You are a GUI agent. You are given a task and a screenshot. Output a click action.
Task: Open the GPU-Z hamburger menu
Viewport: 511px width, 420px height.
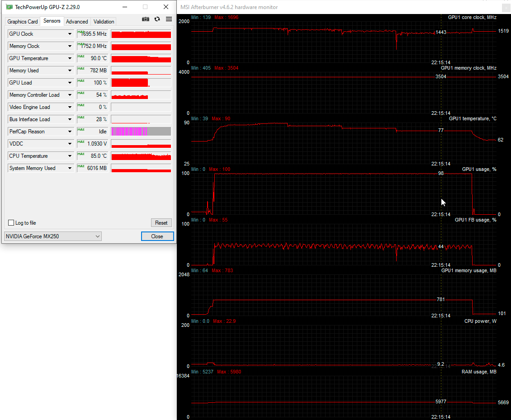coord(169,19)
